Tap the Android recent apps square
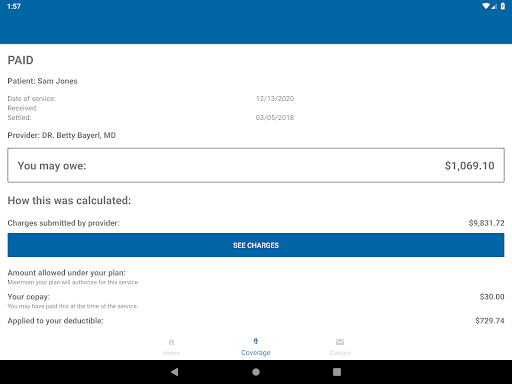This screenshot has width=512, height=384. pyautogui.click(x=337, y=372)
